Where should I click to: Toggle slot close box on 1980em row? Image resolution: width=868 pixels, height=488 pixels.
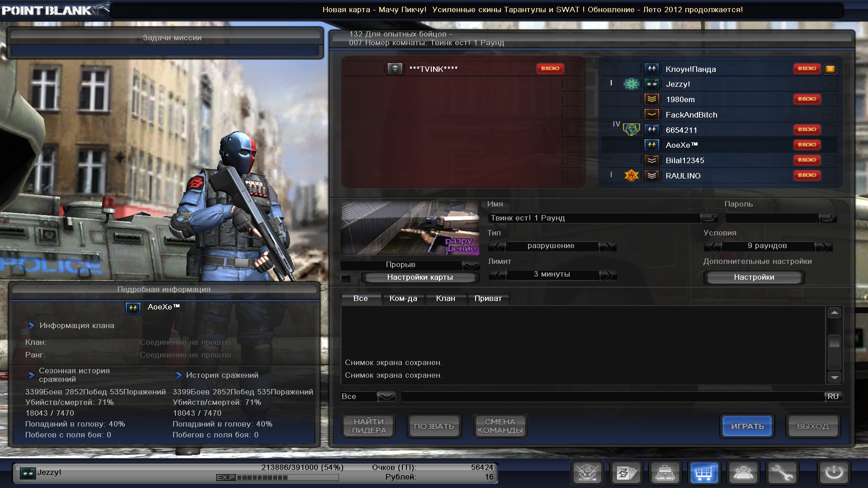point(830,99)
